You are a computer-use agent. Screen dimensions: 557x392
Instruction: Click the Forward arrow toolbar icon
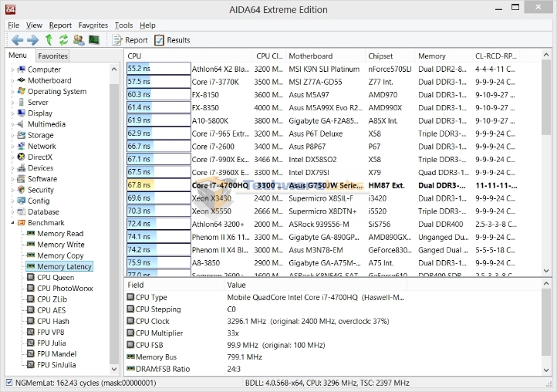(x=32, y=40)
